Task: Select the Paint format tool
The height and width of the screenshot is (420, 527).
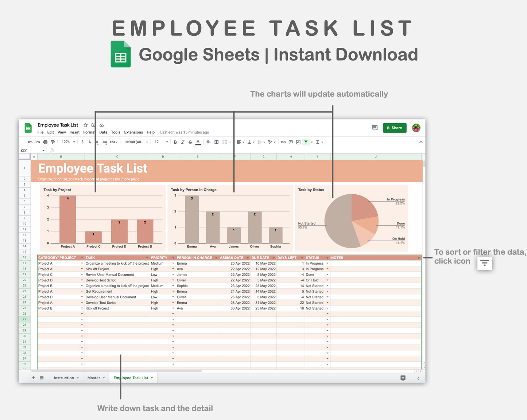Action: [x=53, y=142]
